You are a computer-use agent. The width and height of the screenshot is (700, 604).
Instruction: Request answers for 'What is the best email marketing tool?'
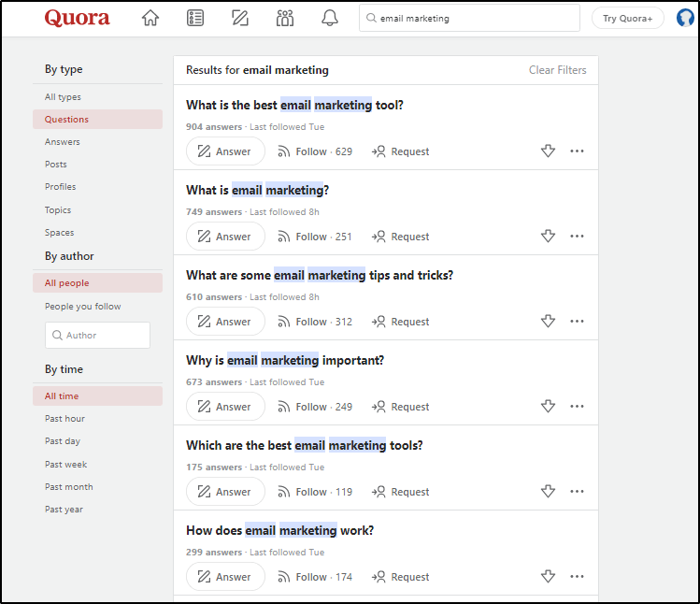400,151
